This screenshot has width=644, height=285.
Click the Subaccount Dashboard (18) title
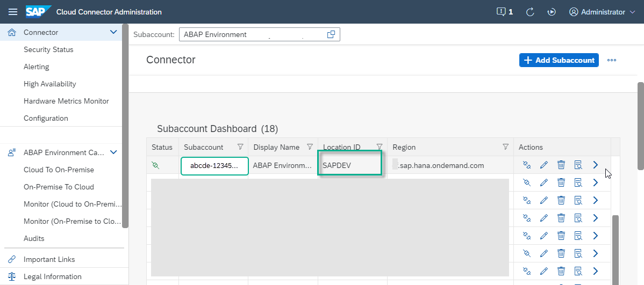coord(217,129)
